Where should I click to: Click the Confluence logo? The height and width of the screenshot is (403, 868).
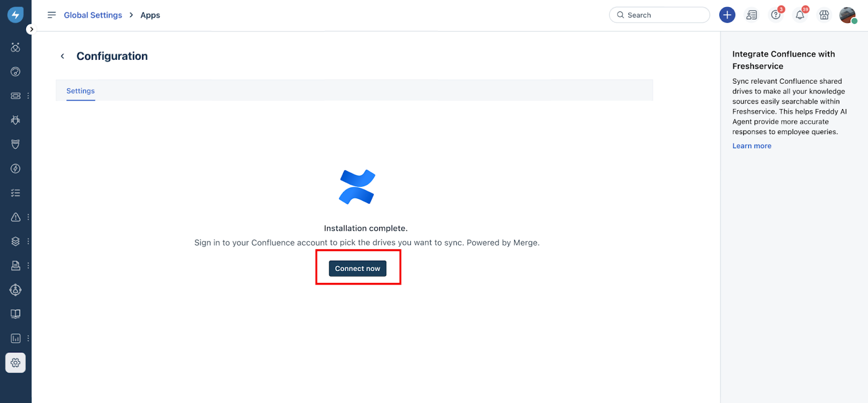(357, 187)
